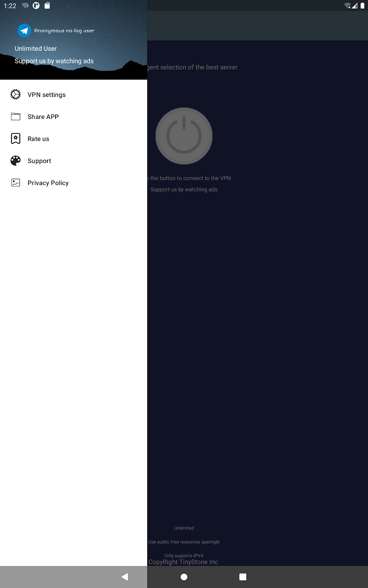The image size is (368, 588).
Task: Open the VPN settings gear icon
Action: click(x=16, y=94)
